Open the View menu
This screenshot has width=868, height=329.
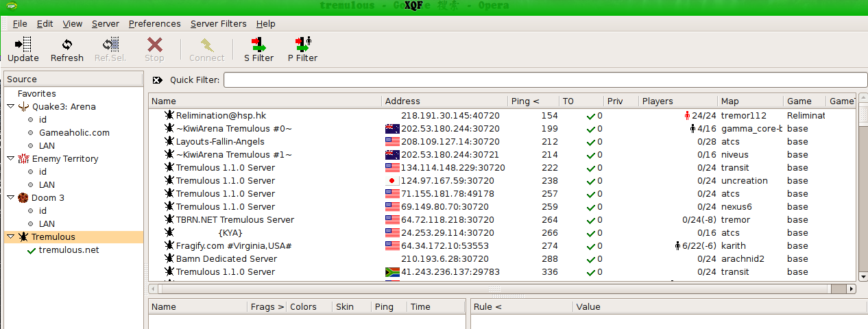(73, 23)
